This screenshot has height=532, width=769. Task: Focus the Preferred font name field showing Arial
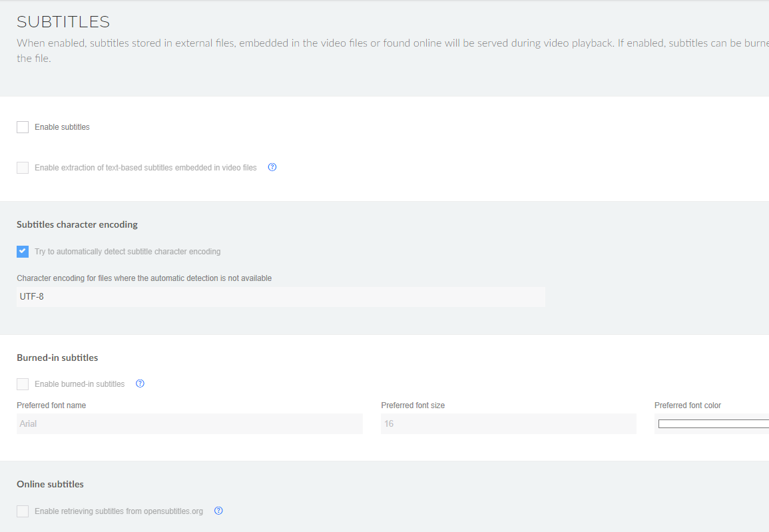pyautogui.click(x=189, y=423)
